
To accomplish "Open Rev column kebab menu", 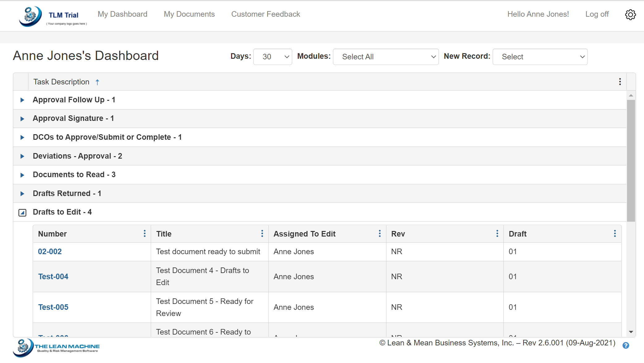I will (497, 233).
